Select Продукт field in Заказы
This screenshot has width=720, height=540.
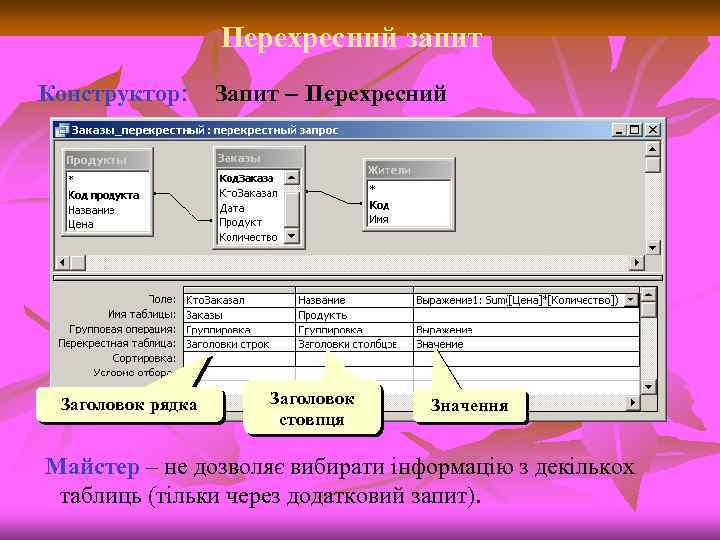click(240, 222)
